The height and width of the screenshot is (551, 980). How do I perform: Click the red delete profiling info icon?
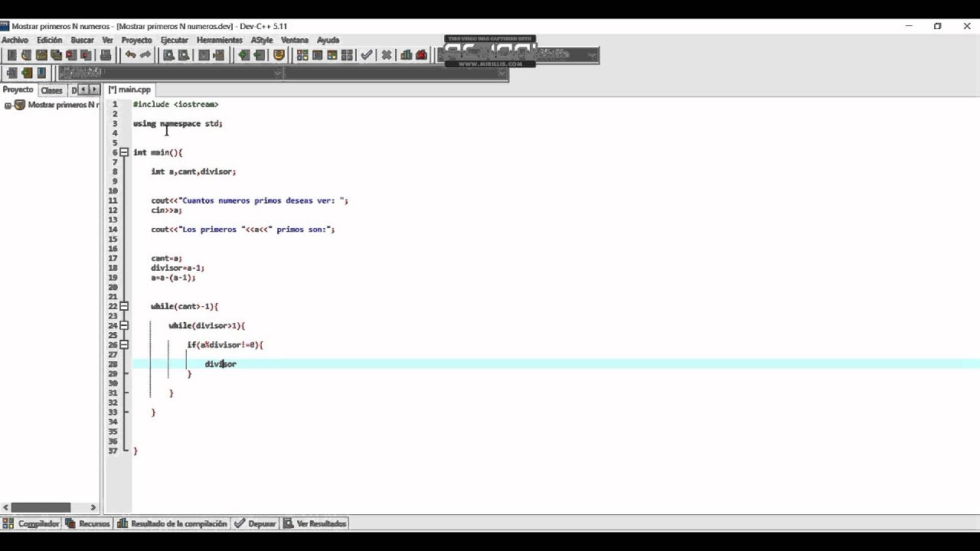click(421, 55)
